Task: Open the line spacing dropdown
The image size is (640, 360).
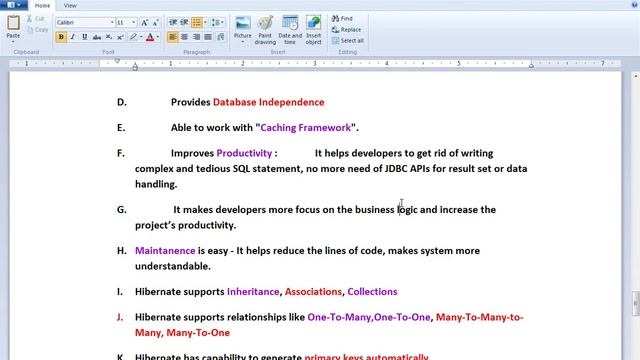Action: click(x=218, y=22)
